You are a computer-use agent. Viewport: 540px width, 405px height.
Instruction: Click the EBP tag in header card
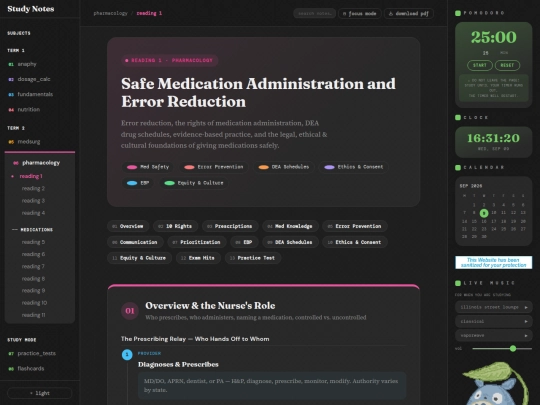click(138, 183)
